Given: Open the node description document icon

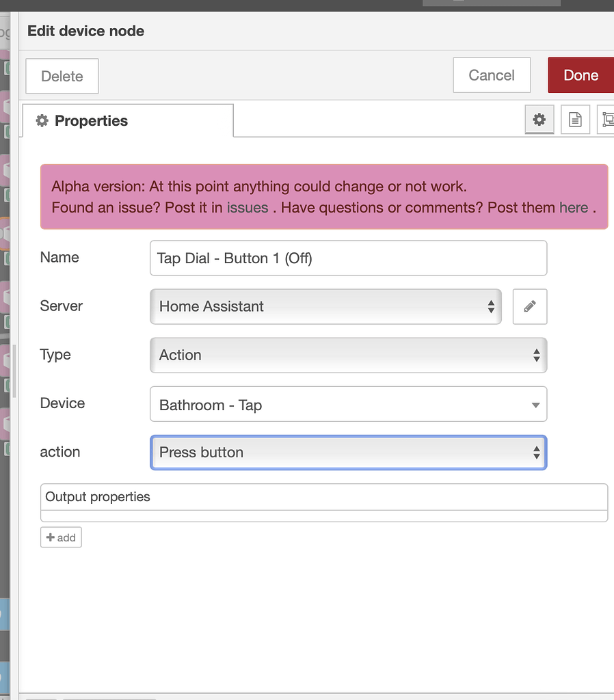Looking at the screenshot, I should click(575, 120).
